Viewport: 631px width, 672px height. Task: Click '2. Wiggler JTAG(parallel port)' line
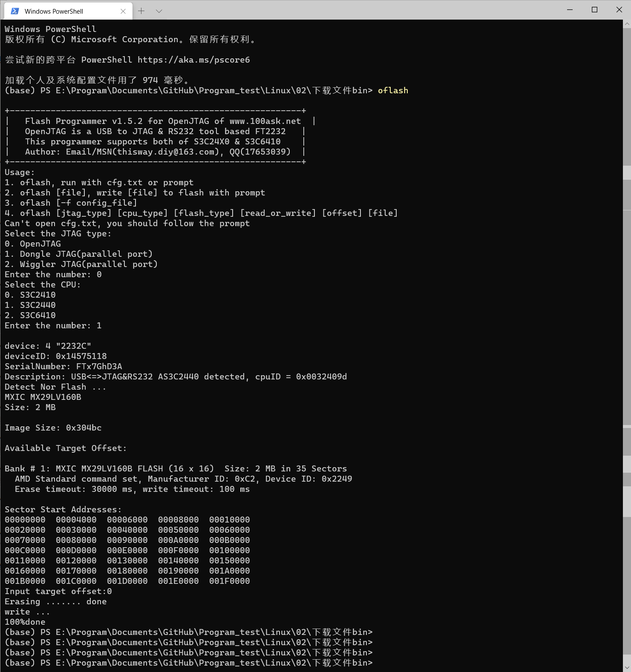pyautogui.click(x=81, y=264)
